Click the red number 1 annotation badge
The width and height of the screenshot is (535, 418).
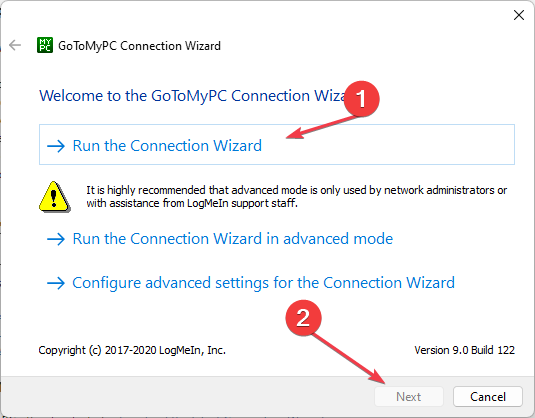[x=362, y=99]
